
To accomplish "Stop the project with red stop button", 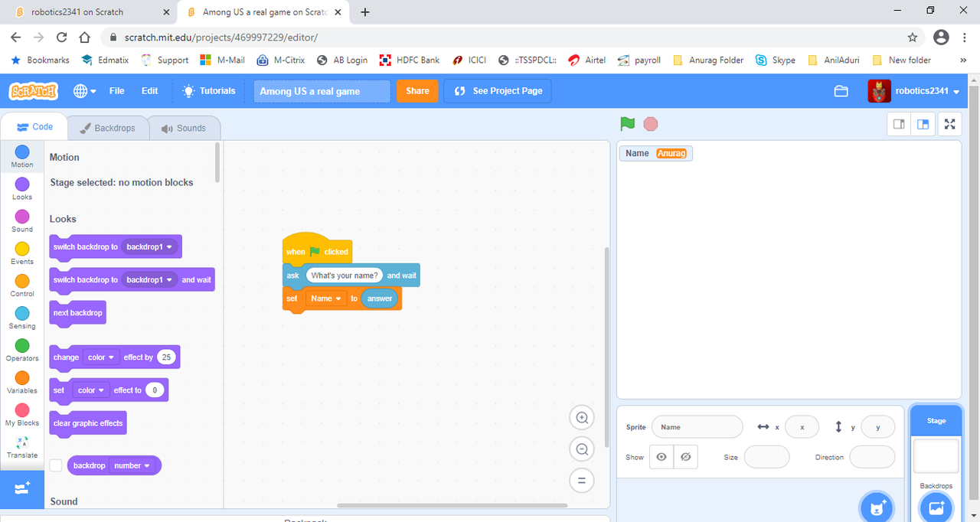I will (x=651, y=124).
